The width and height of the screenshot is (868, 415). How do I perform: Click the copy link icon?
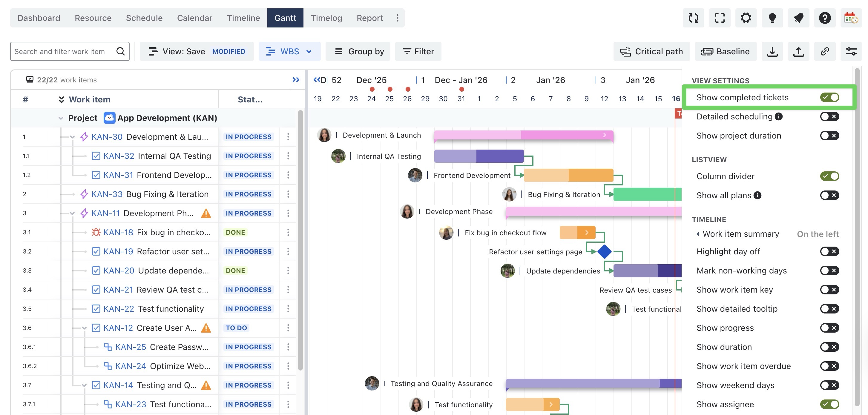(x=824, y=52)
